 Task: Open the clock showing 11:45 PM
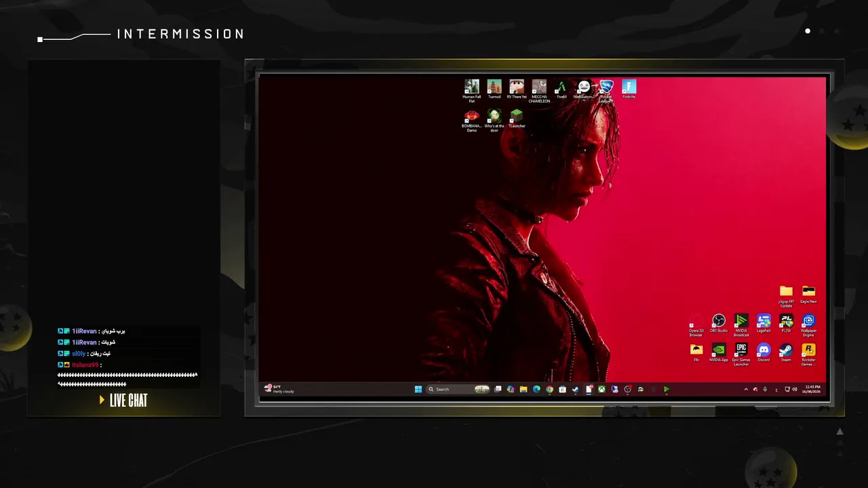click(x=812, y=389)
